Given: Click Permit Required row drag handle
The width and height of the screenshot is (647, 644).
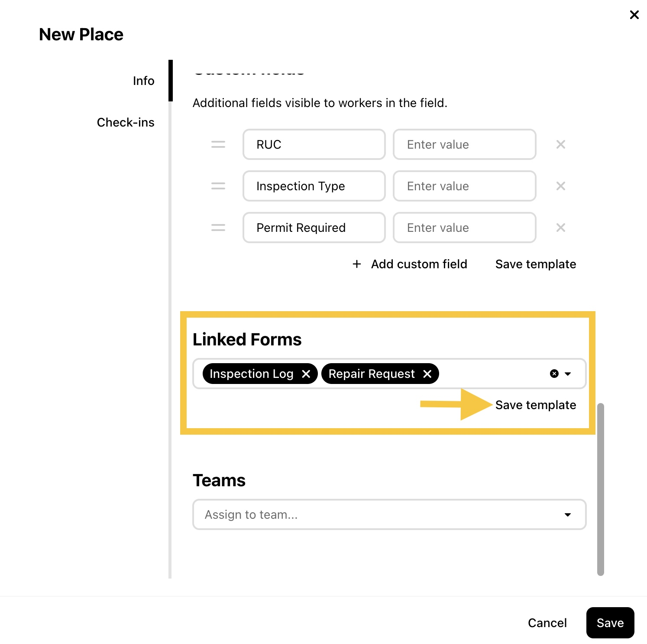Looking at the screenshot, I should tap(218, 228).
